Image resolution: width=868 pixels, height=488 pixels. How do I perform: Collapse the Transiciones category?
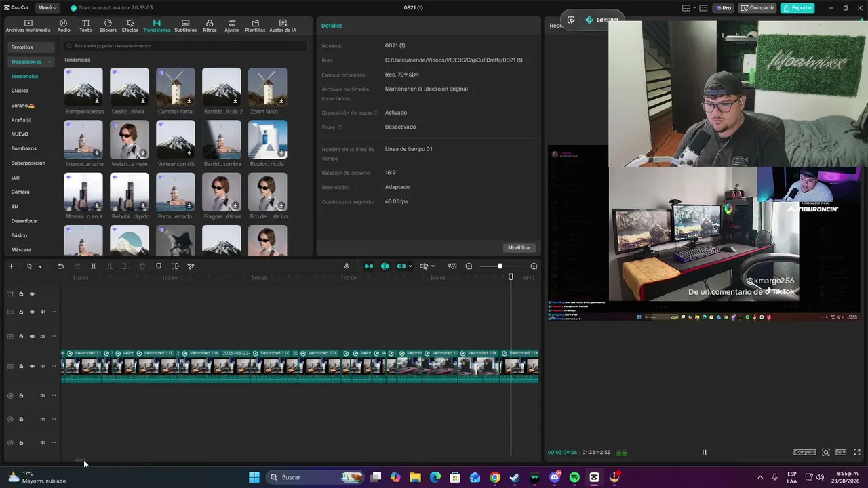point(49,62)
